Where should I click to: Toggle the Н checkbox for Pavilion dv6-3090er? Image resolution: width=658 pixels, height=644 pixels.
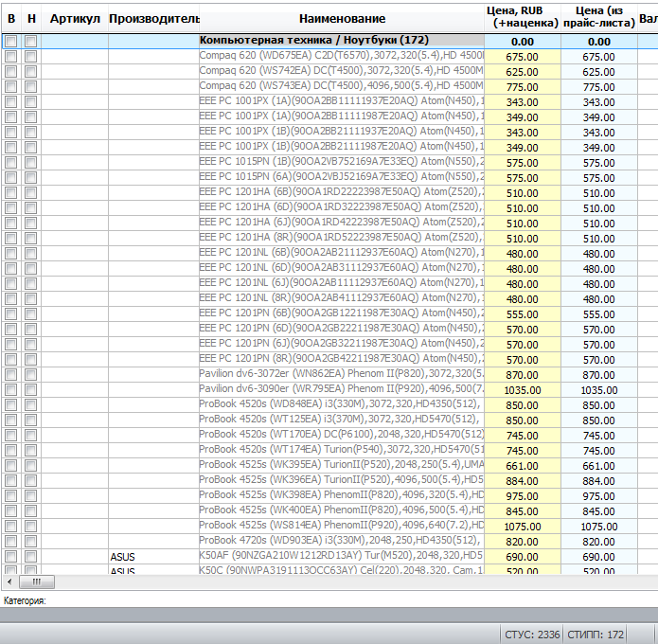coord(30,389)
